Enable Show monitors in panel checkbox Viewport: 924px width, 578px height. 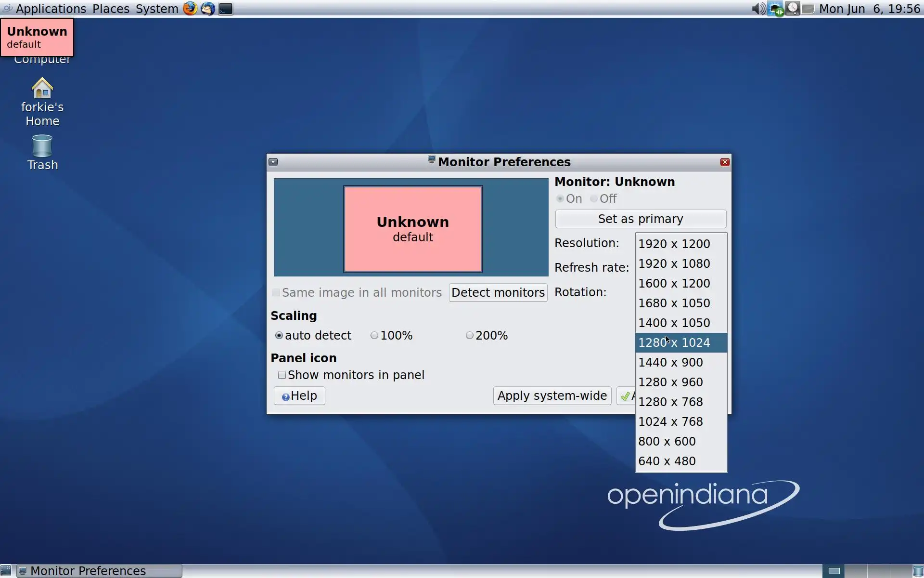coord(282,375)
